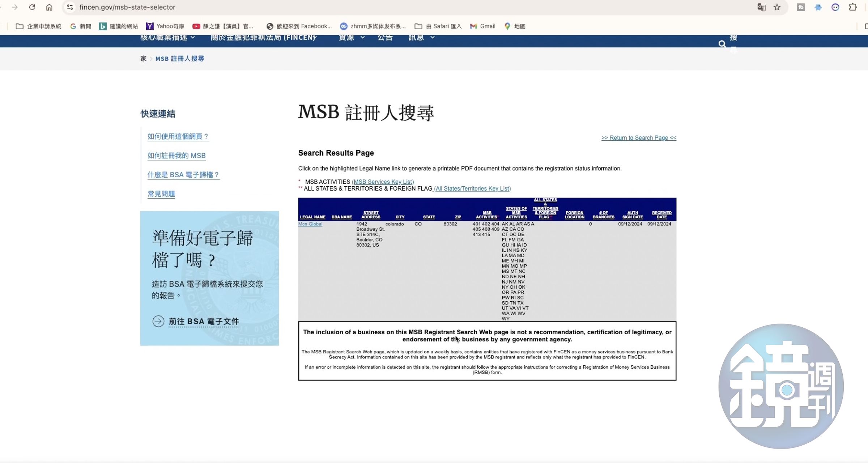Go to 家 in the breadcrumb
Screen dimensions: 868x463
pos(144,59)
